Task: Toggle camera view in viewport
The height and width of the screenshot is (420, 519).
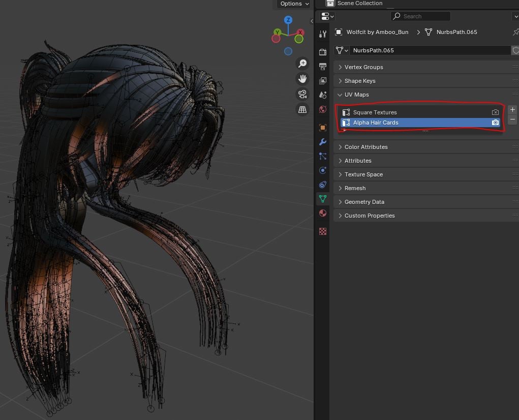Action: (x=302, y=94)
